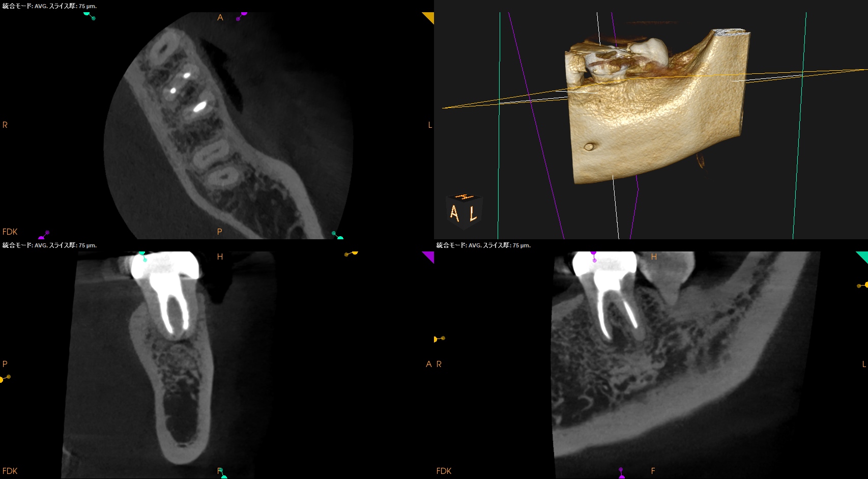Click the 3D rendered jaw bone model

[656, 117]
